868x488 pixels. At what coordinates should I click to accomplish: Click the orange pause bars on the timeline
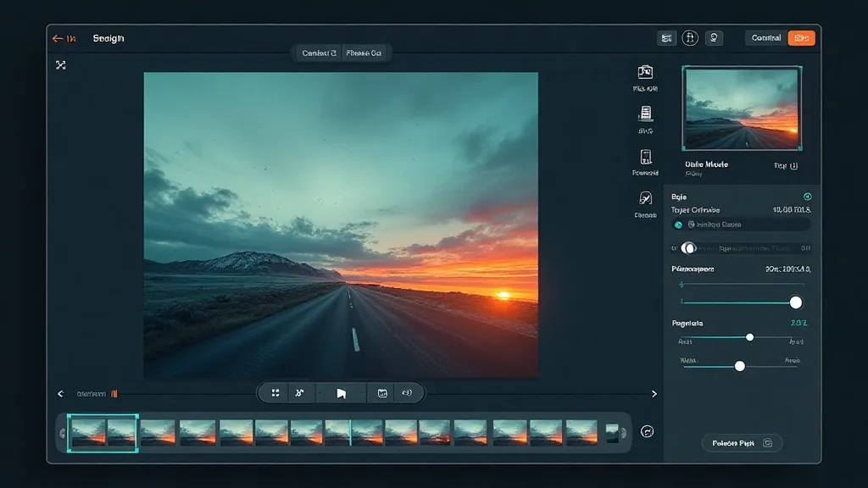point(114,394)
